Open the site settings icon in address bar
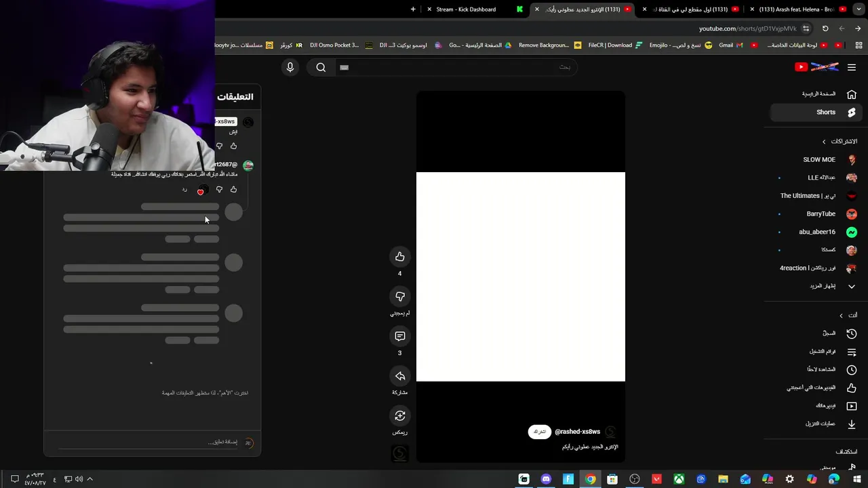 tap(806, 28)
